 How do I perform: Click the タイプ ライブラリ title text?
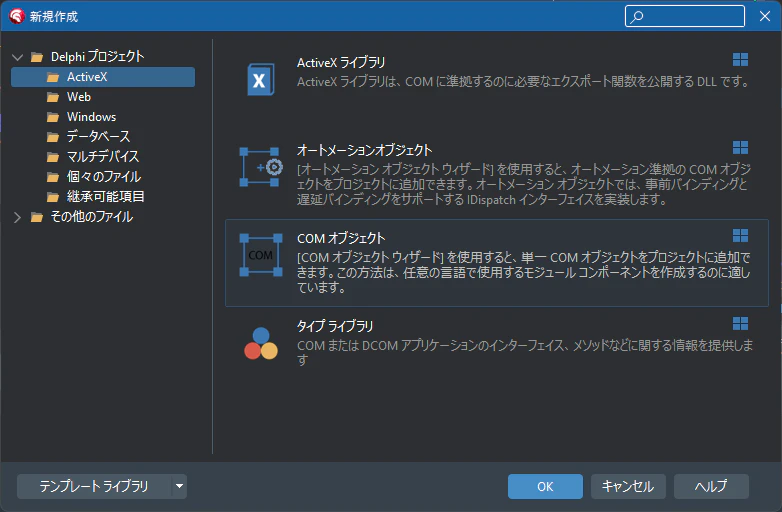coord(335,327)
